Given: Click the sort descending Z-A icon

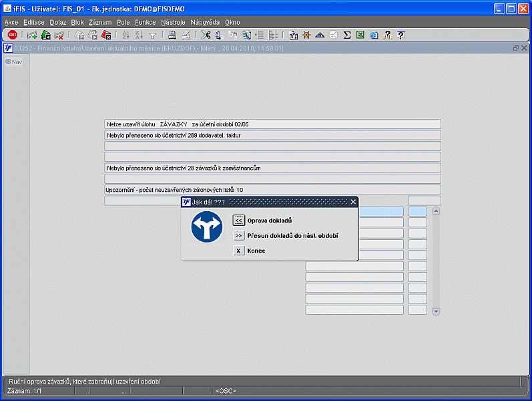Looking at the screenshot, I should pos(139,35).
